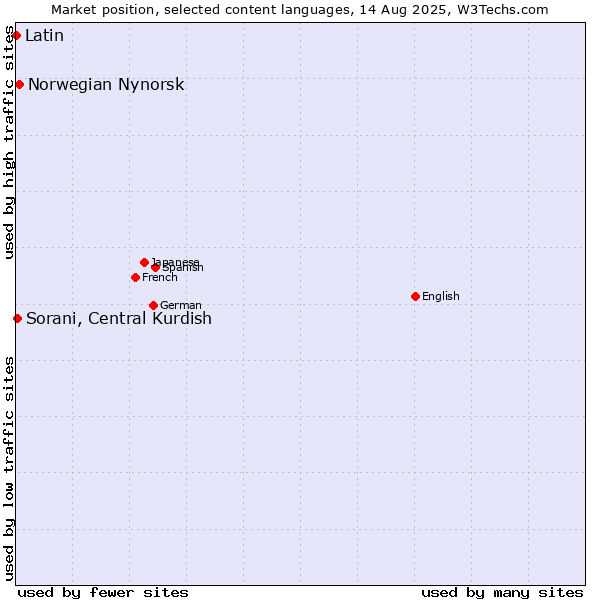Click the 'French' label text
This screenshot has width=600, height=600.
(x=160, y=277)
